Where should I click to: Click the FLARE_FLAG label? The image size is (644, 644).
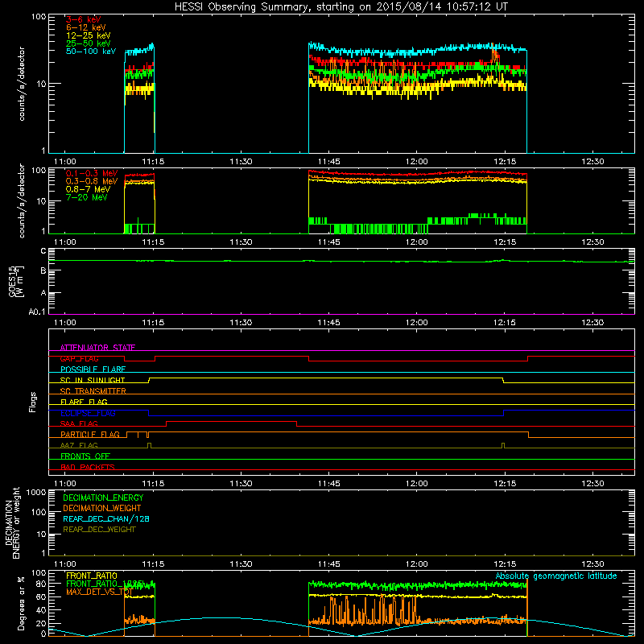(84, 402)
